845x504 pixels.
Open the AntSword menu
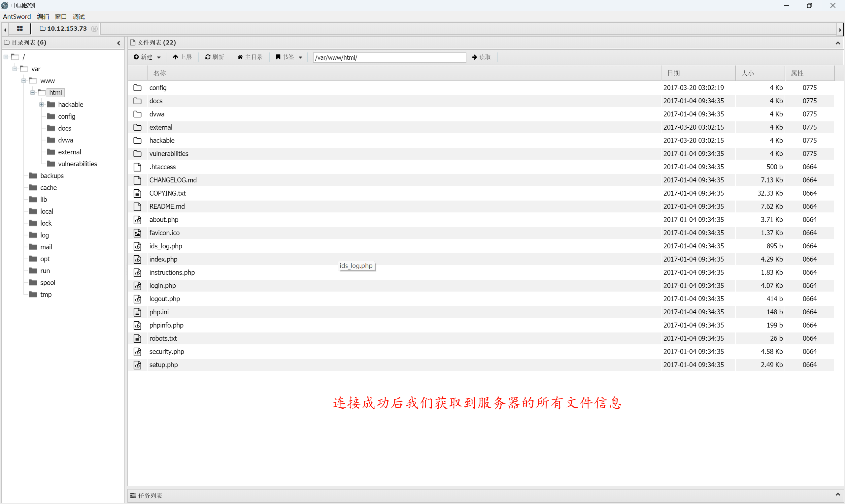coord(17,16)
